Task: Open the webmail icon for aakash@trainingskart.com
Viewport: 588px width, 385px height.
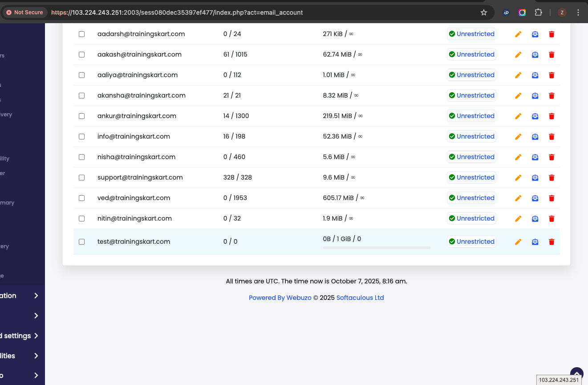Action: 535,55
